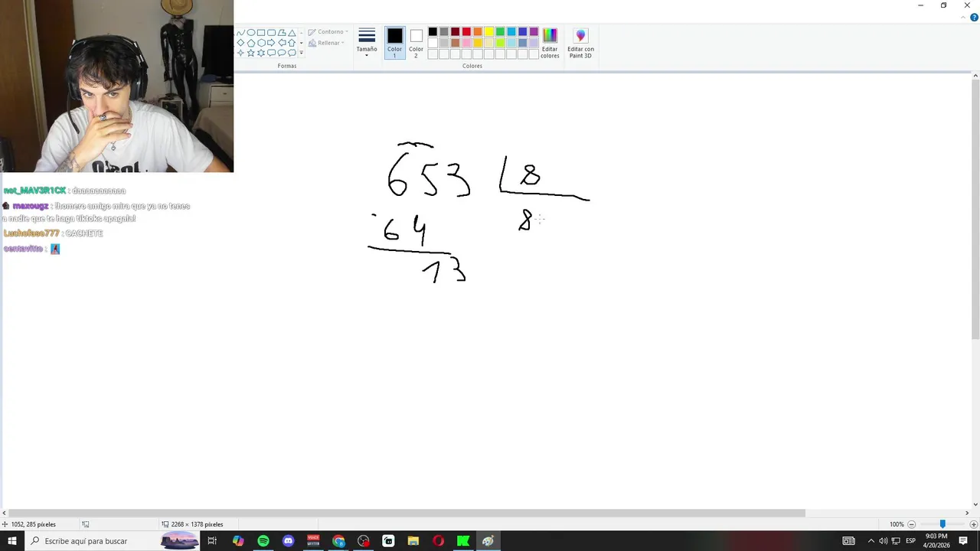
Task: Open File Explorer from the taskbar
Action: click(413, 541)
